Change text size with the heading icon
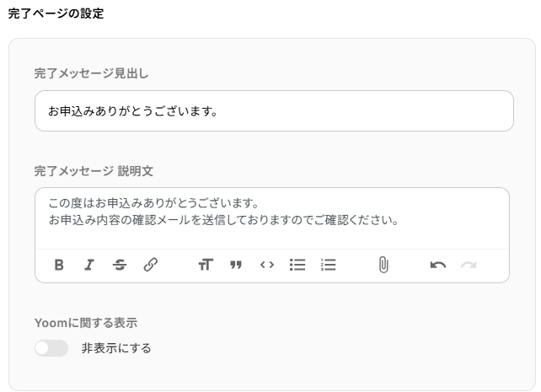541x392 pixels. pyautogui.click(x=206, y=265)
